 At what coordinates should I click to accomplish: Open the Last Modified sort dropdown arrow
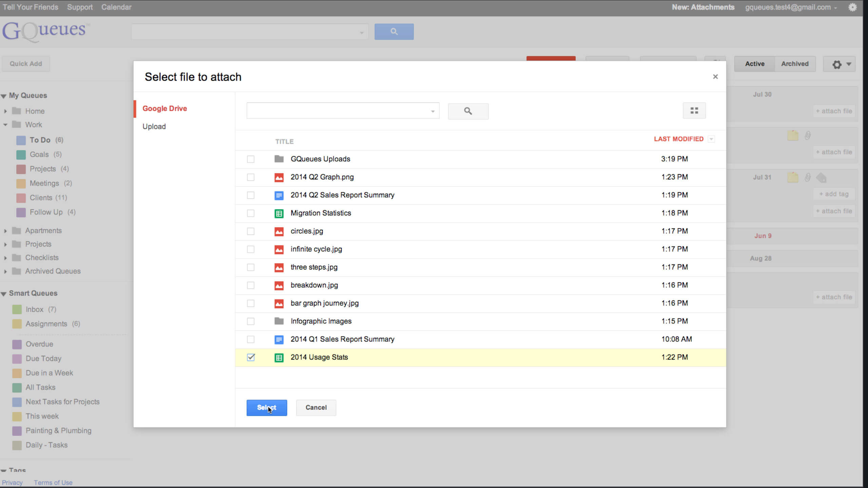(x=711, y=139)
